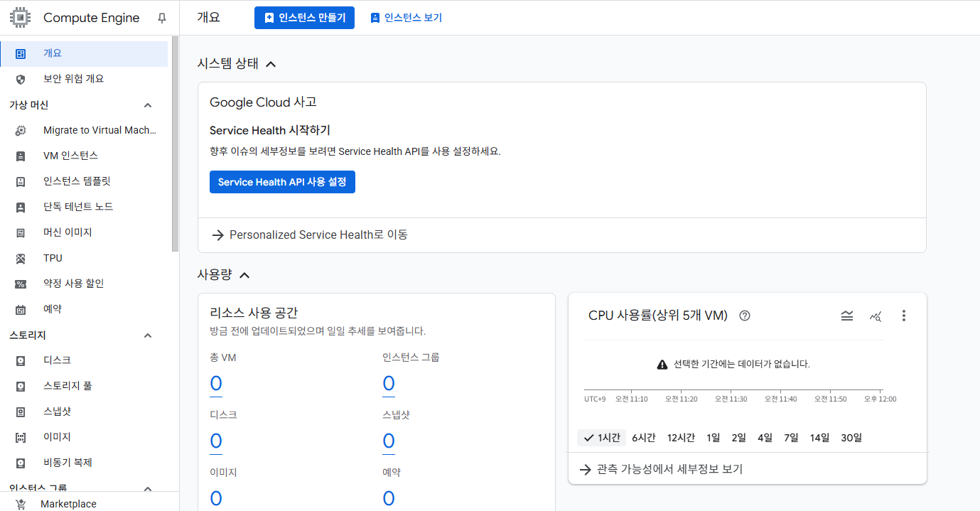The height and width of the screenshot is (511, 980).
Task: Click the 이미지 count in resource card
Action: [x=216, y=498]
